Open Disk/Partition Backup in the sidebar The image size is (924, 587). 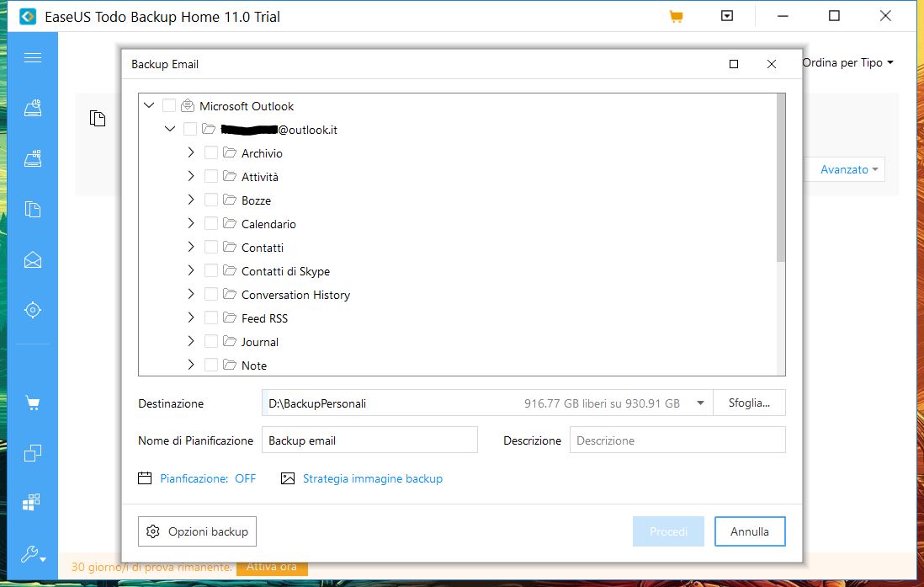(x=33, y=108)
